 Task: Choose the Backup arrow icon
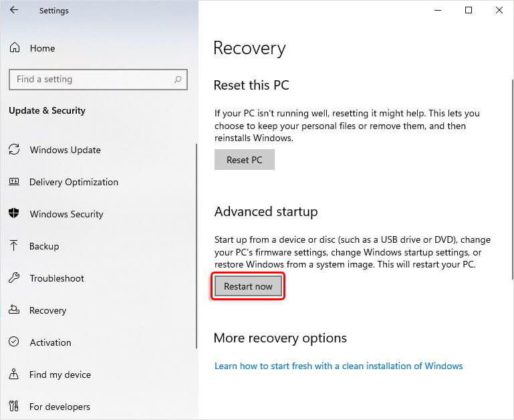14,245
